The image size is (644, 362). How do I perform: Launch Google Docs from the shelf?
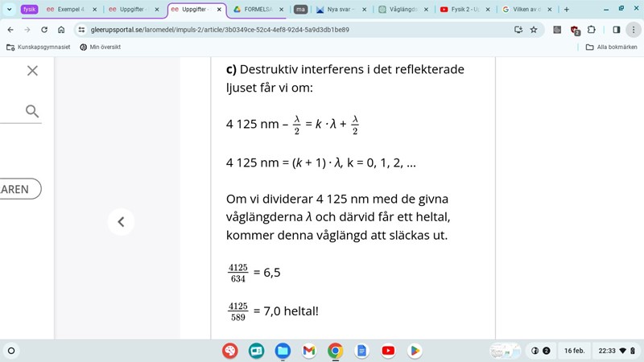(x=361, y=351)
